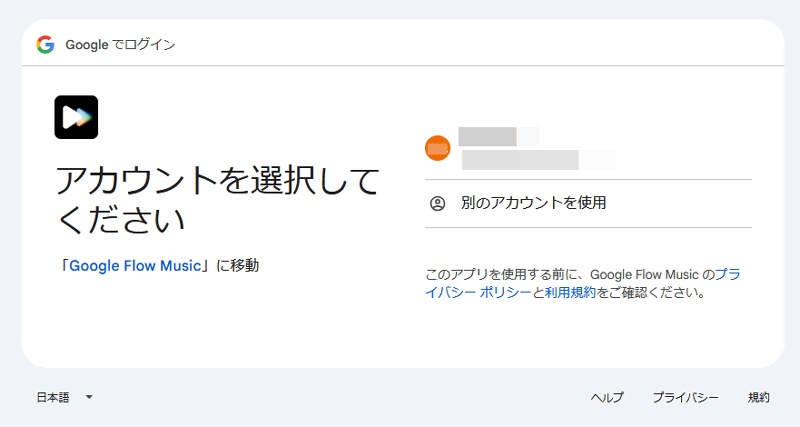This screenshot has width=800, height=427.
Task: Select the account with the orange avatar
Action: tap(588, 148)
